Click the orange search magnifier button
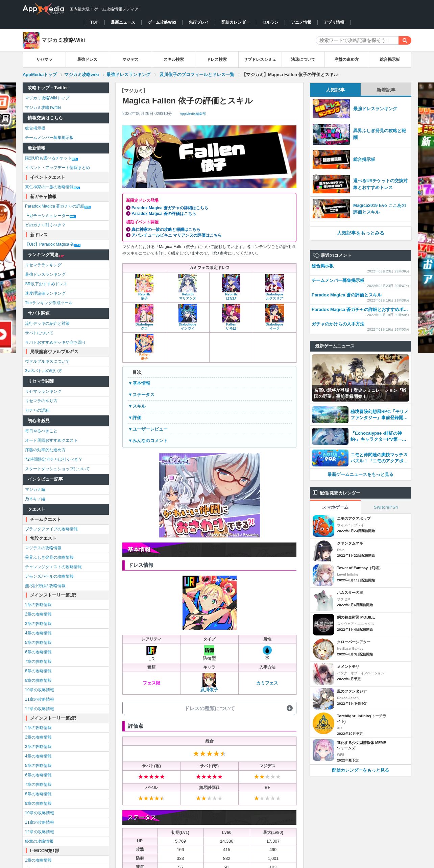The height and width of the screenshot is (868, 434). point(405,41)
